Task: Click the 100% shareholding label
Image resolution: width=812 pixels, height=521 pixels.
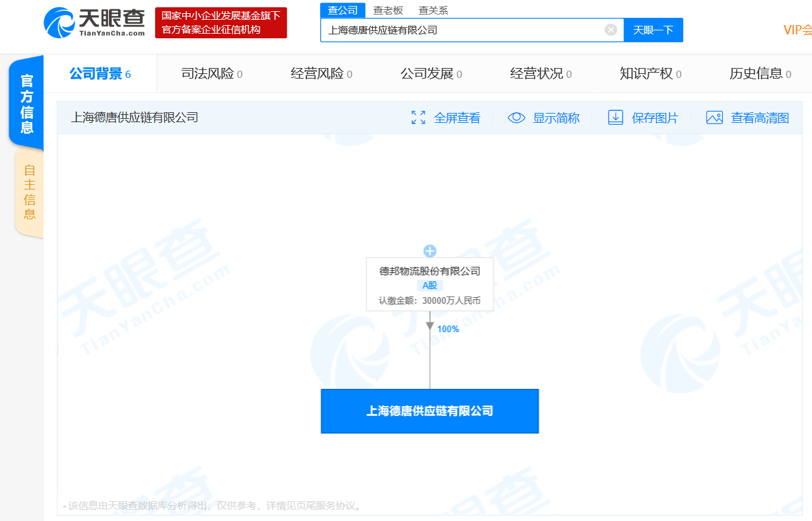Action: click(x=448, y=329)
